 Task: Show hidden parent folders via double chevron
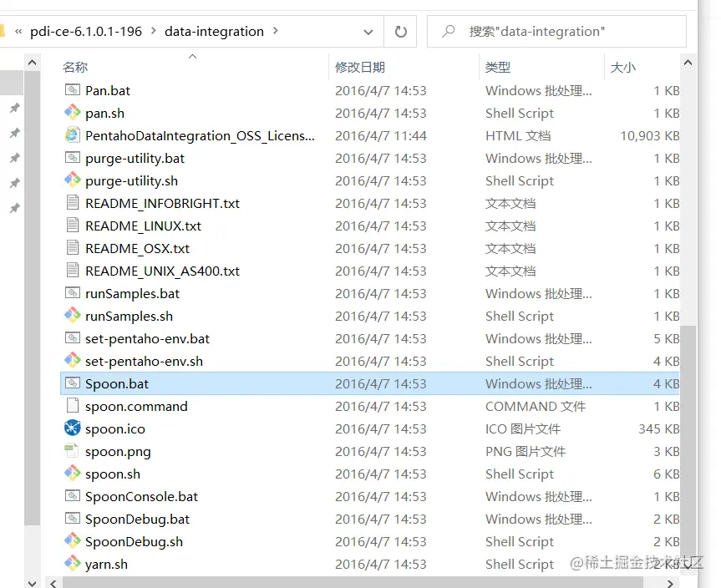tap(19, 31)
